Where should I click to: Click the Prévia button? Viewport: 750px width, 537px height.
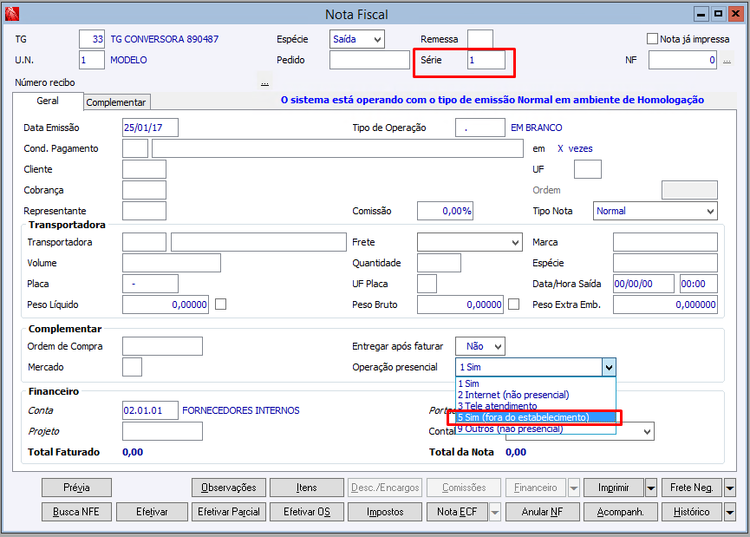(x=77, y=488)
